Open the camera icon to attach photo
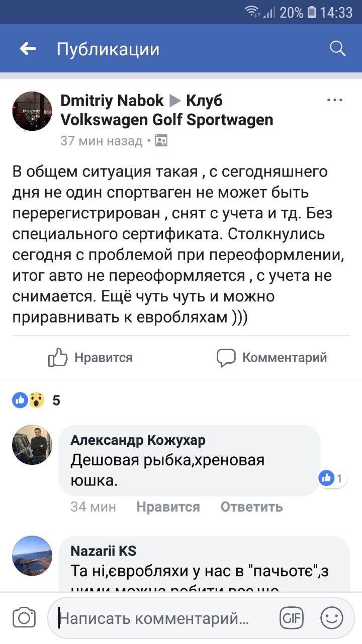 click(x=24, y=618)
